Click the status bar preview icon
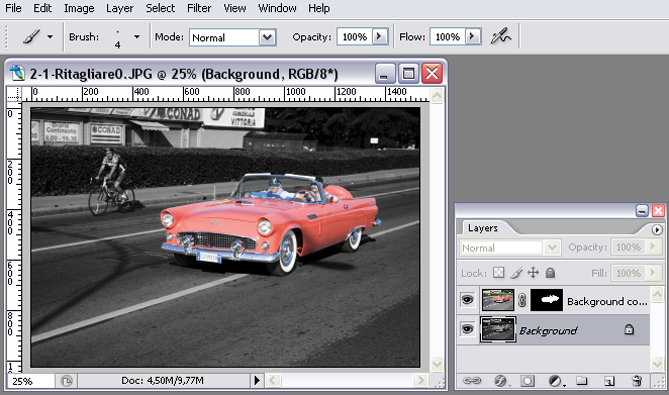669x395 pixels. coord(66,381)
